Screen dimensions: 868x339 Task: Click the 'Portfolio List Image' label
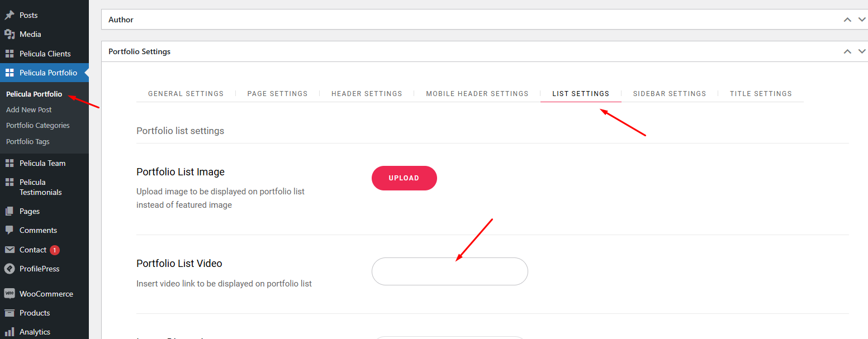(181, 172)
